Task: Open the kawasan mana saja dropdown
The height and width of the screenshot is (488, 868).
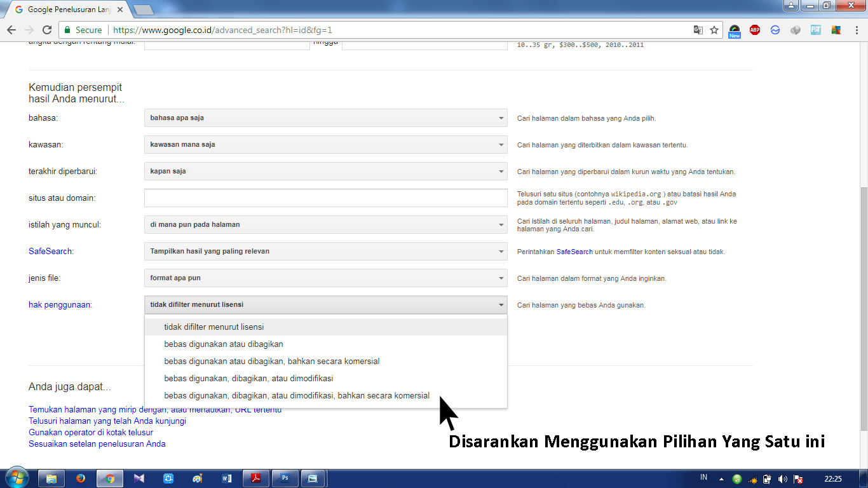Action: click(326, 144)
